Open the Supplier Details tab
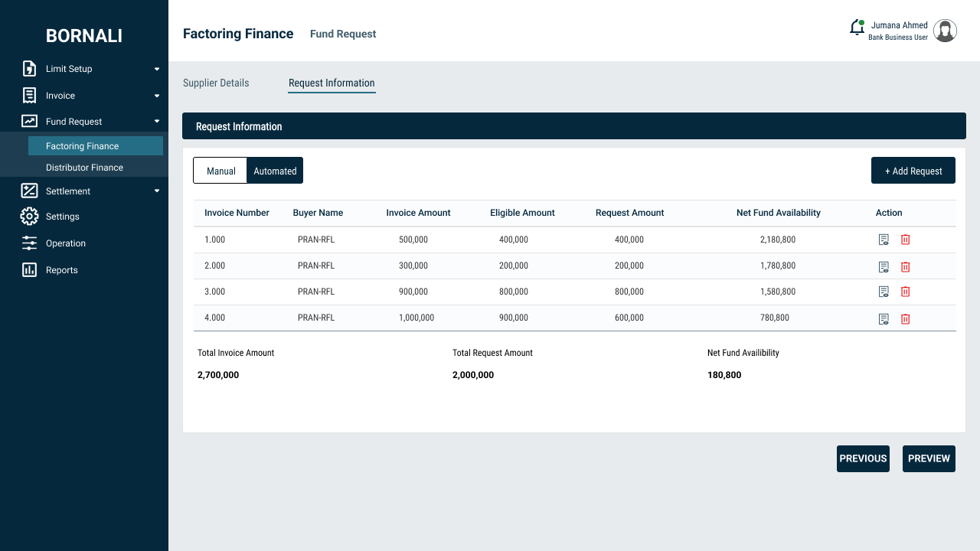980x551 pixels. [x=216, y=83]
